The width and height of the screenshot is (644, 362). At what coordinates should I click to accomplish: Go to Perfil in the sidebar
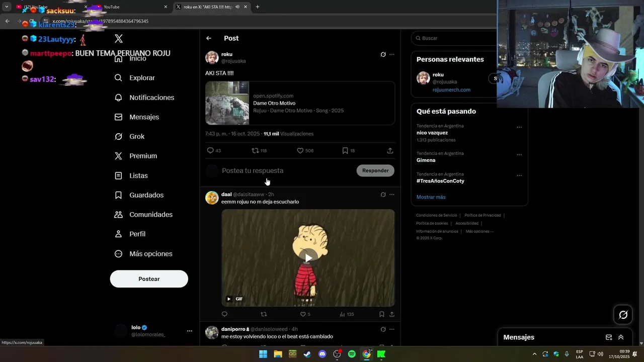[x=130, y=234]
